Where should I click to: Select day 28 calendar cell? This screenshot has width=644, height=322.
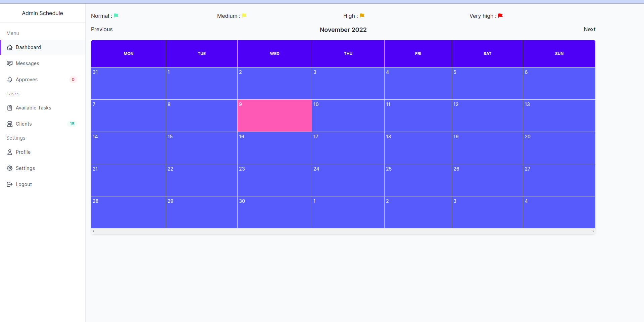[x=129, y=212]
